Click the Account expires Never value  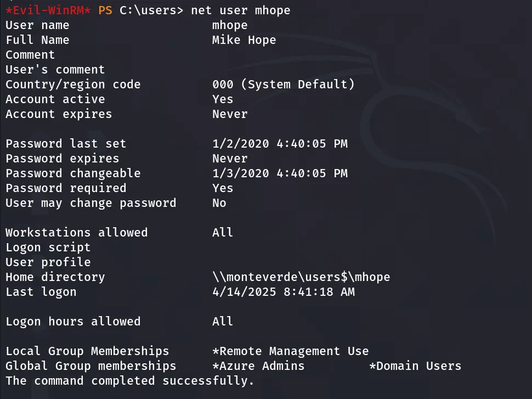(x=230, y=114)
